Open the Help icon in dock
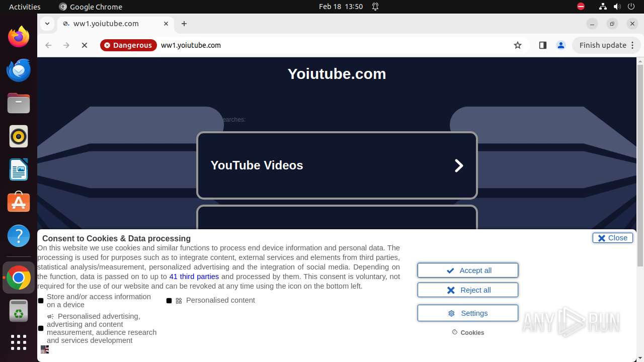This screenshot has height=362, width=644. pyautogui.click(x=19, y=236)
